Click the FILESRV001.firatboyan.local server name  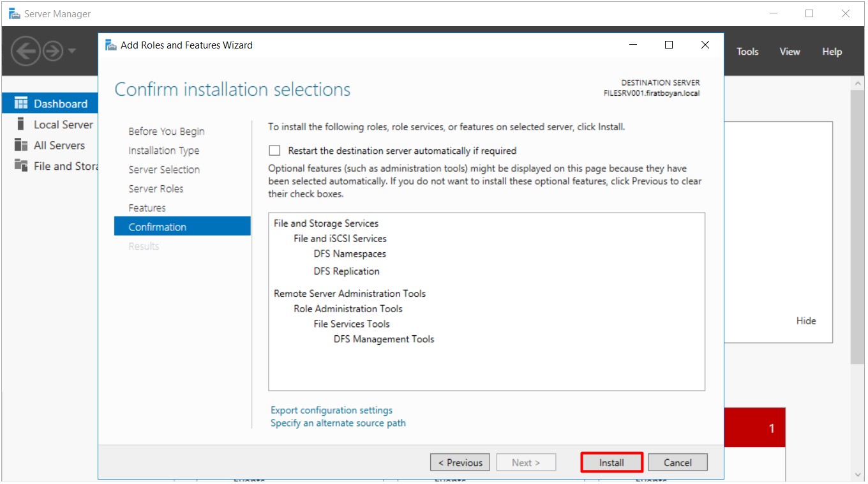pyautogui.click(x=651, y=93)
